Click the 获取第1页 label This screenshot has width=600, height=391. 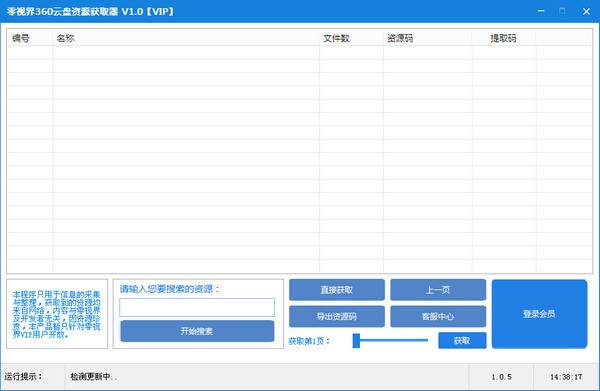(309, 341)
